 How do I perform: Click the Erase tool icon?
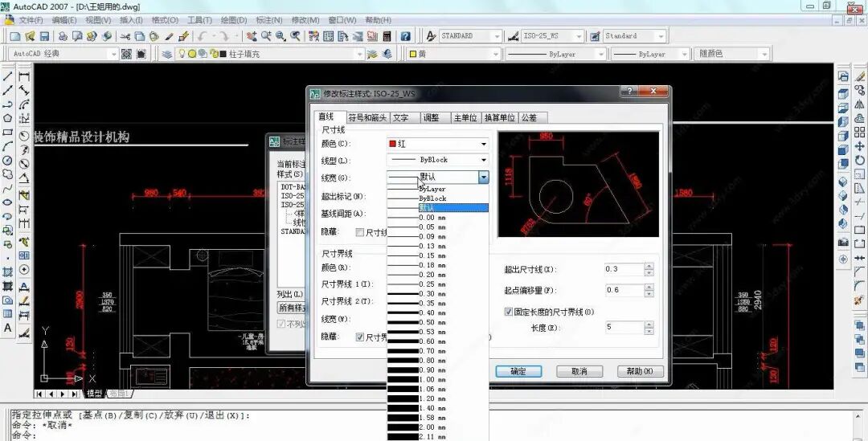[859, 76]
